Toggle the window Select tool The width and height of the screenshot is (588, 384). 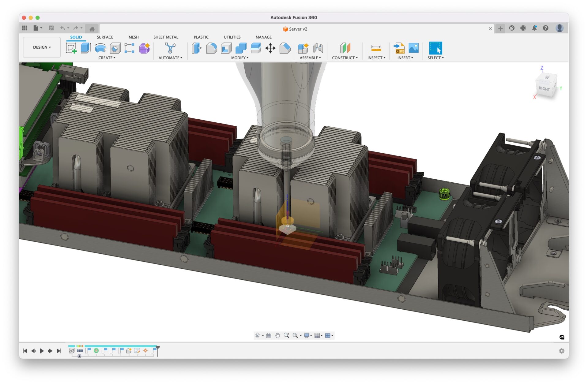coord(435,48)
